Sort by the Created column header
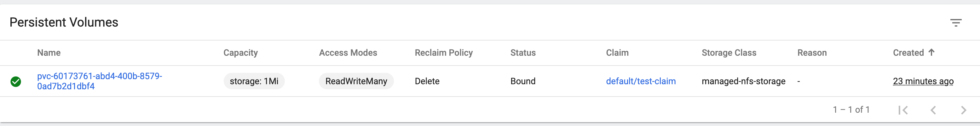980x126 pixels. tap(908, 53)
